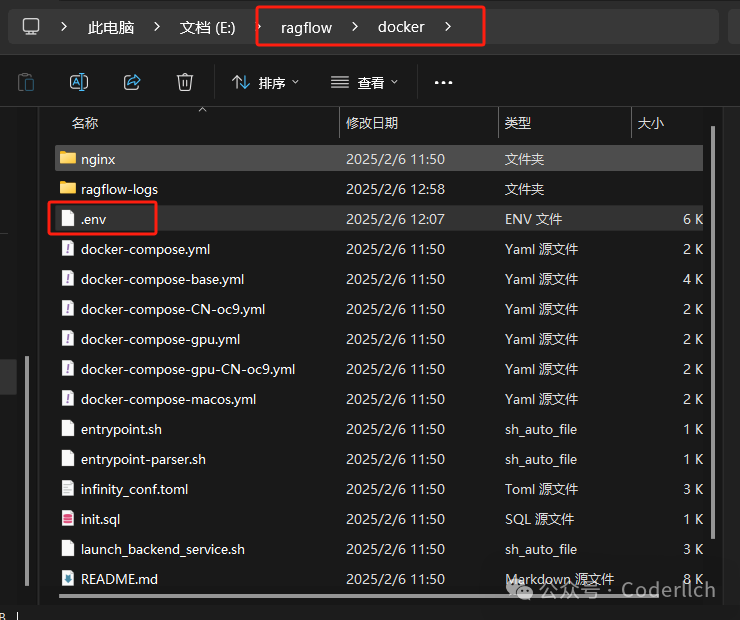Click the share toolbar icon
The image size is (740, 620).
(x=132, y=82)
